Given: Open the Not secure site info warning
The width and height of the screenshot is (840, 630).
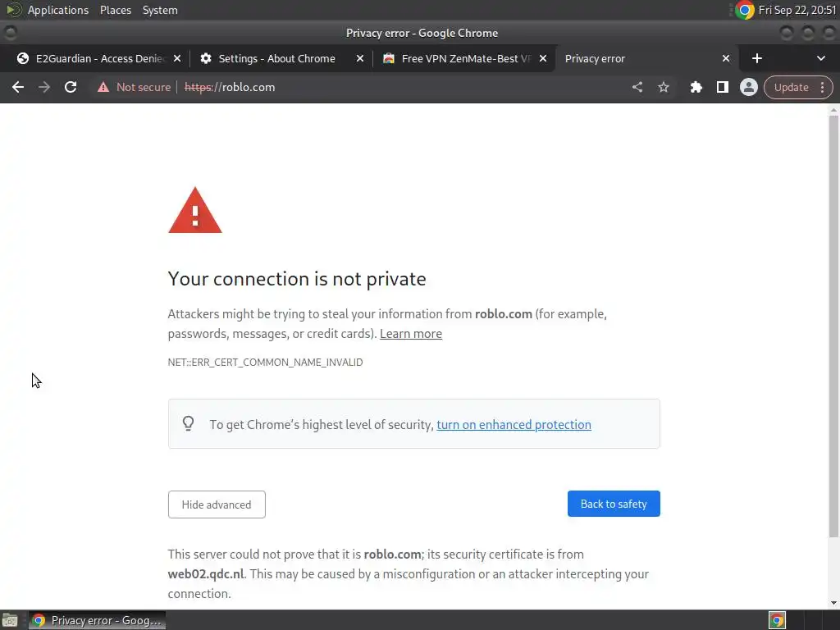Looking at the screenshot, I should click(134, 87).
